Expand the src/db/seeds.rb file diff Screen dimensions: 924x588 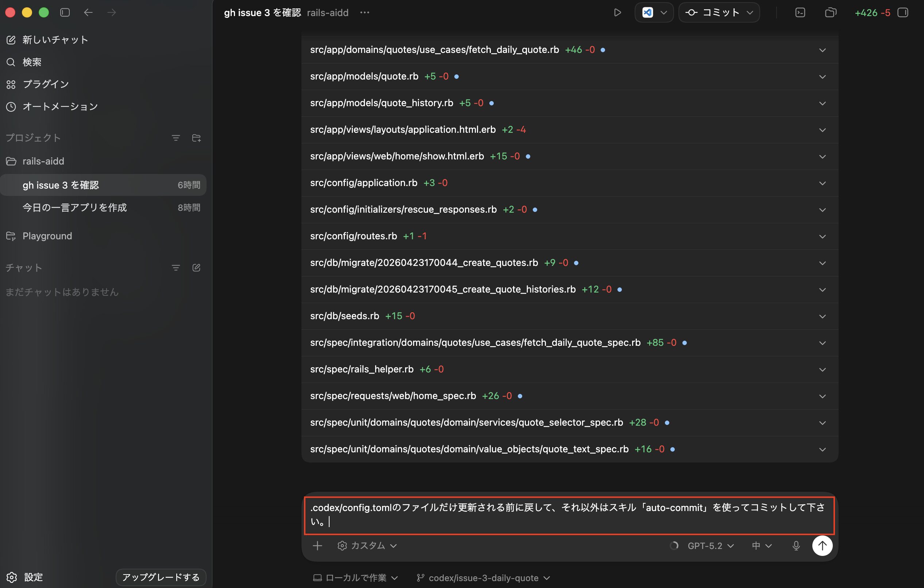822,316
